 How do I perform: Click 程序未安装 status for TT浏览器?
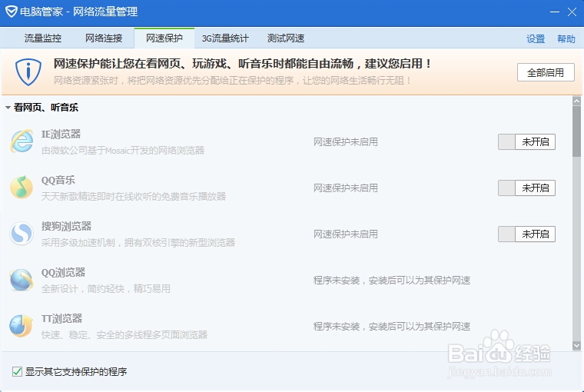392,327
